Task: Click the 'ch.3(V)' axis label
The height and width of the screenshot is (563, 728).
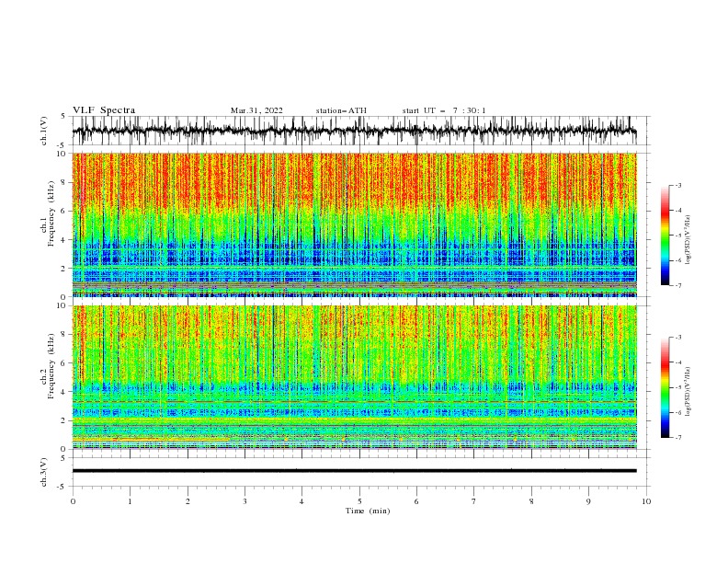Action: [x=43, y=472]
